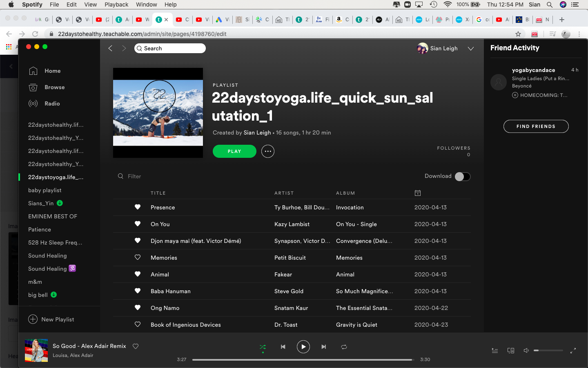Screen dimensions: 588x368
Task: Select the Sians_Yin playlist
Action: (41, 203)
